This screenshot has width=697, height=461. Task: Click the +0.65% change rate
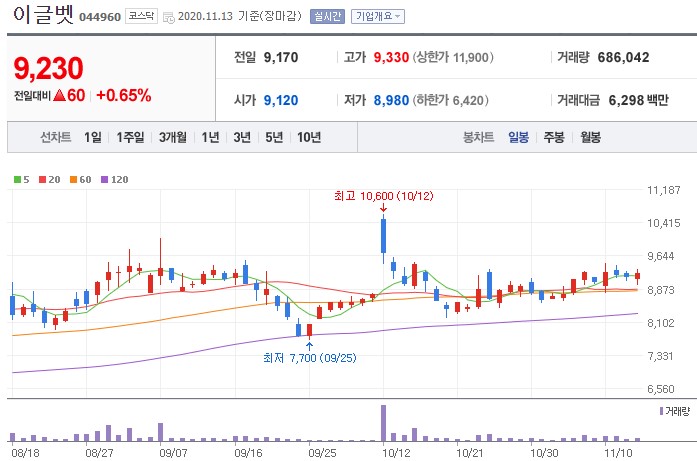click(124, 96)
